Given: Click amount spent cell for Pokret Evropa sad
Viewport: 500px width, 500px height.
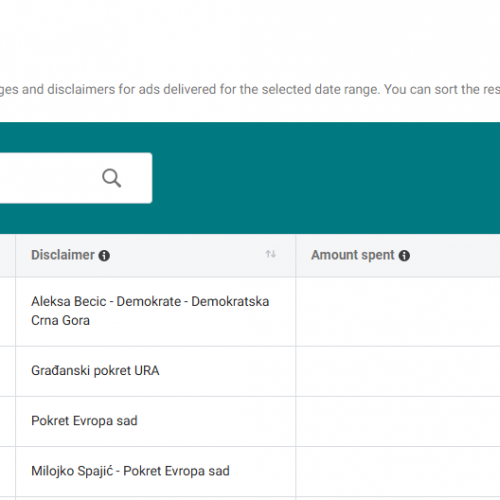Looking at the screenshot, I should (x=398, y=421).
